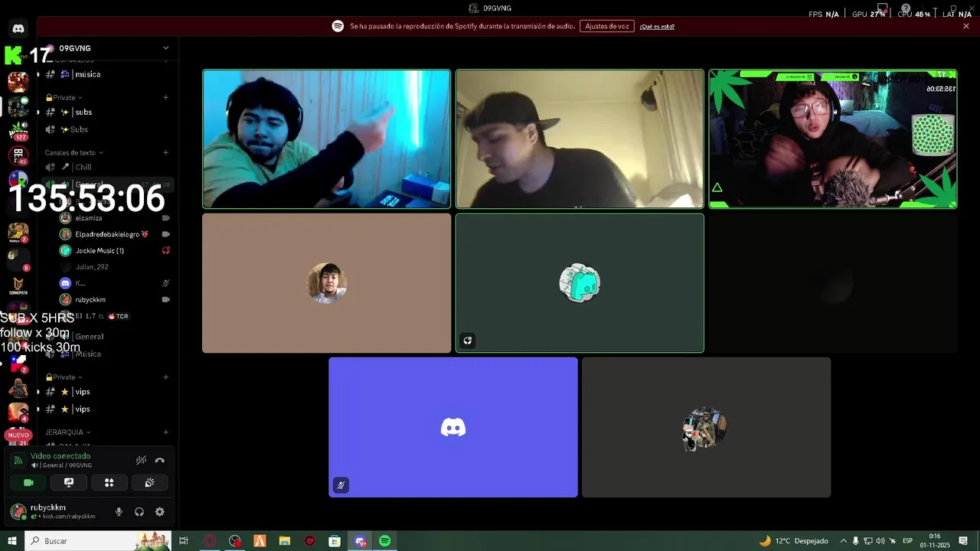This screenshot has height=551, width=980.
Task: Open ¿Qué es esto? link
Action: (657, 27)
